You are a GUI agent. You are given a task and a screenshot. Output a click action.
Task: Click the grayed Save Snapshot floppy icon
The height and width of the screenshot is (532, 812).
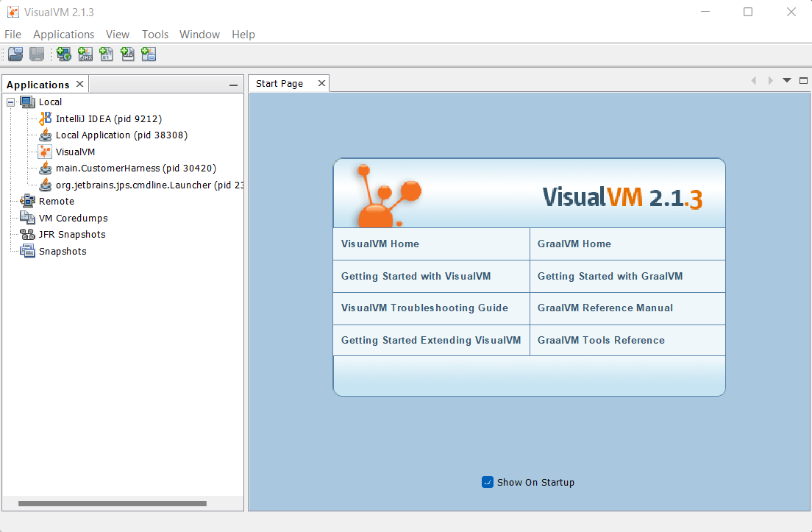(37, 54)
